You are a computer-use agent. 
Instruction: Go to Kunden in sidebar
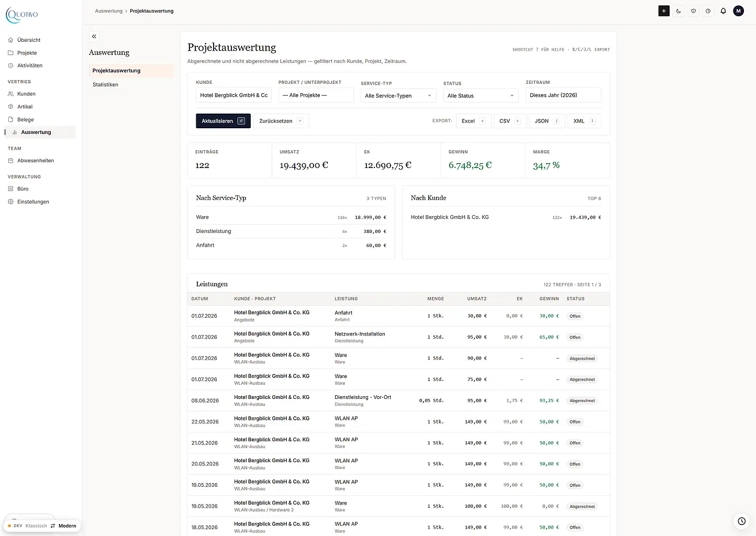pos(26,94)
